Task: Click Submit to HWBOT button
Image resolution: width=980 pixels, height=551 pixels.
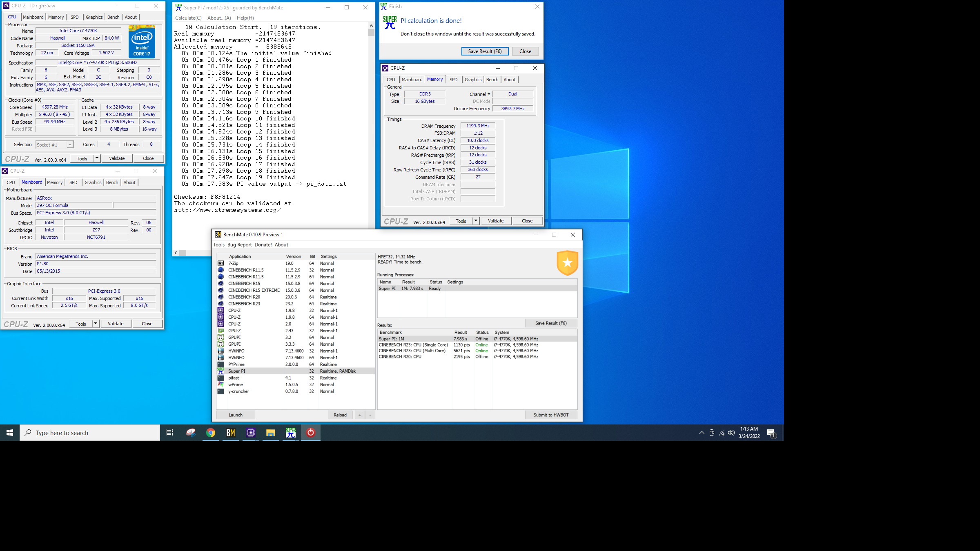Action: tap(551, 415)
